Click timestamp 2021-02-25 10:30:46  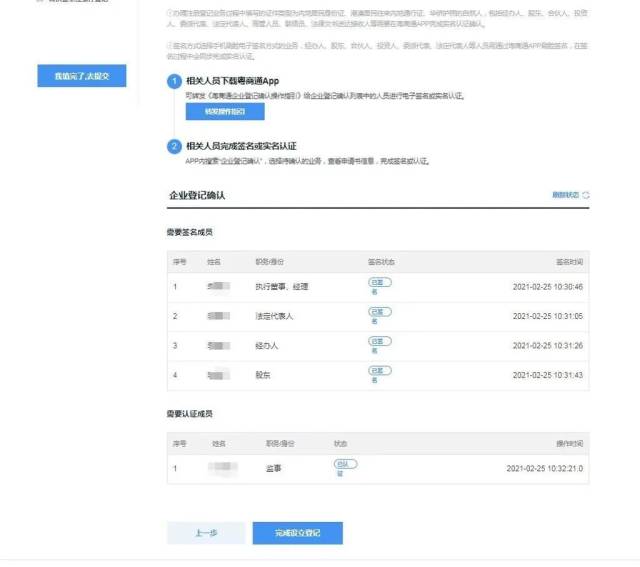548,287
